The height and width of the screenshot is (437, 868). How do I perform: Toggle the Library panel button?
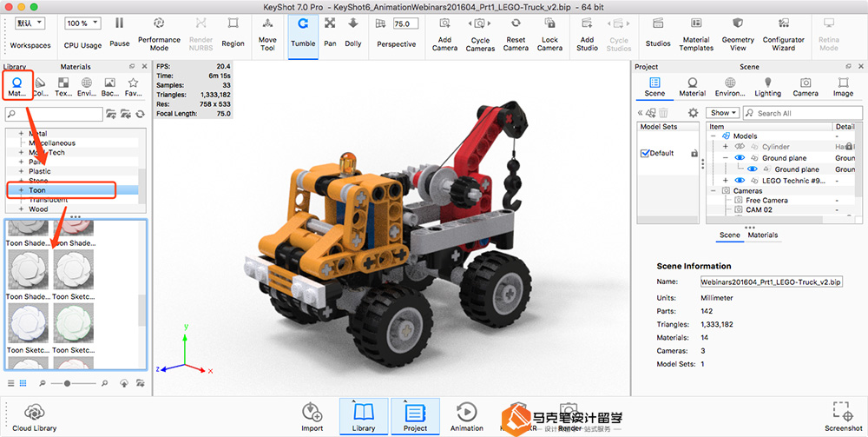pos(363,416)
